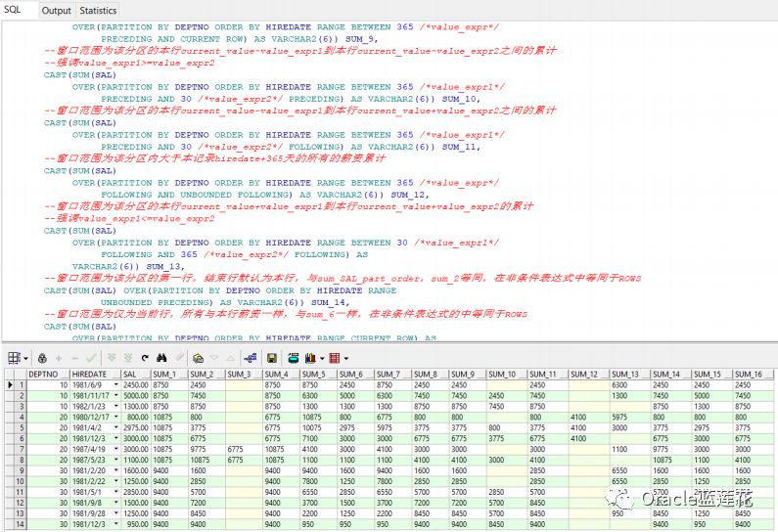Click the red report grid icon
The width and height of the screenshot is (778, 532).
click(335, 358)
